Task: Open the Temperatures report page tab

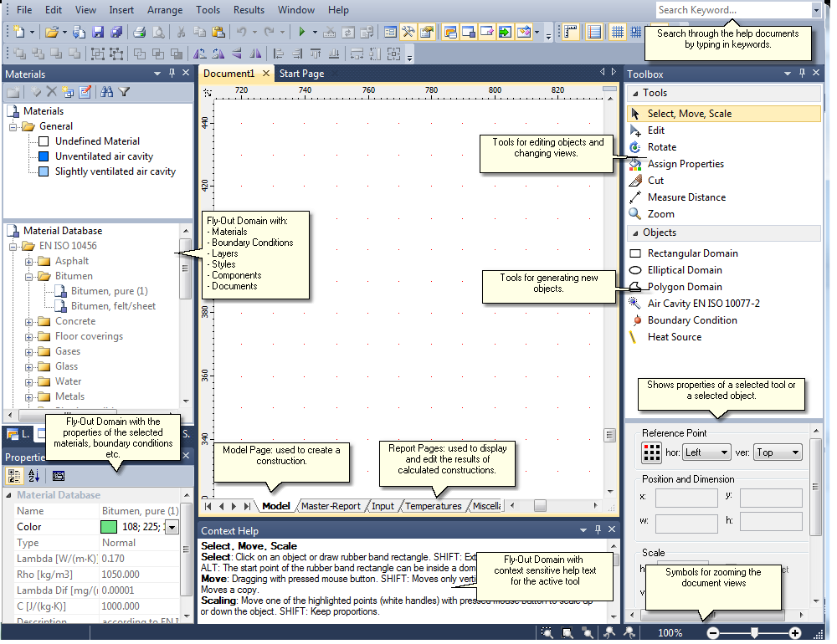Action: coord(433,506)
